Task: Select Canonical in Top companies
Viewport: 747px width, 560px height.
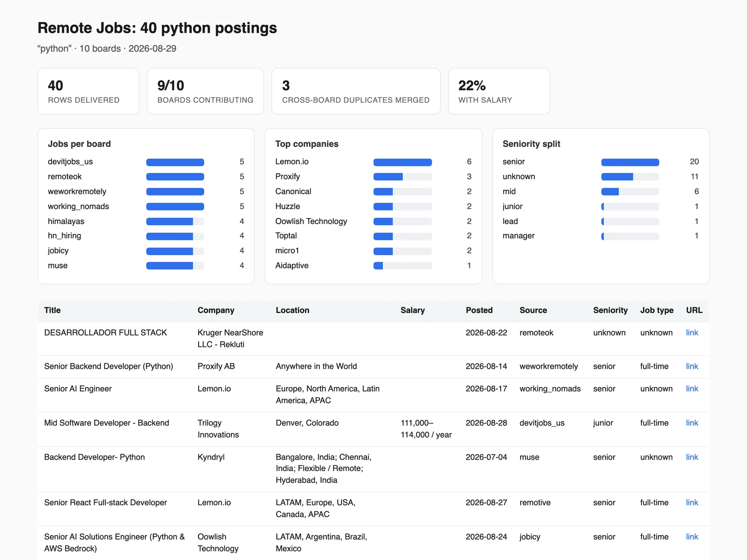Action: pyautogui.click(x=293, y=191)
